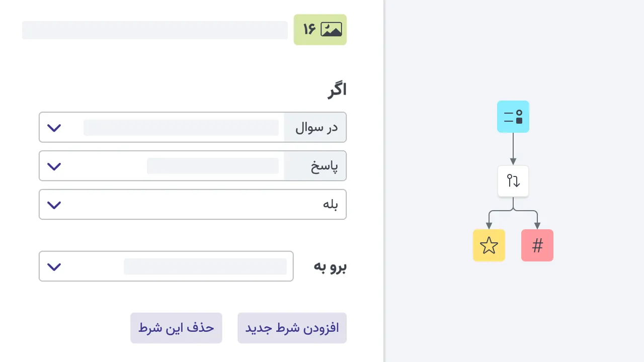644x362 pixels.
Task: Click the condition logic node with arrows icon
Action: pos(513,180)
